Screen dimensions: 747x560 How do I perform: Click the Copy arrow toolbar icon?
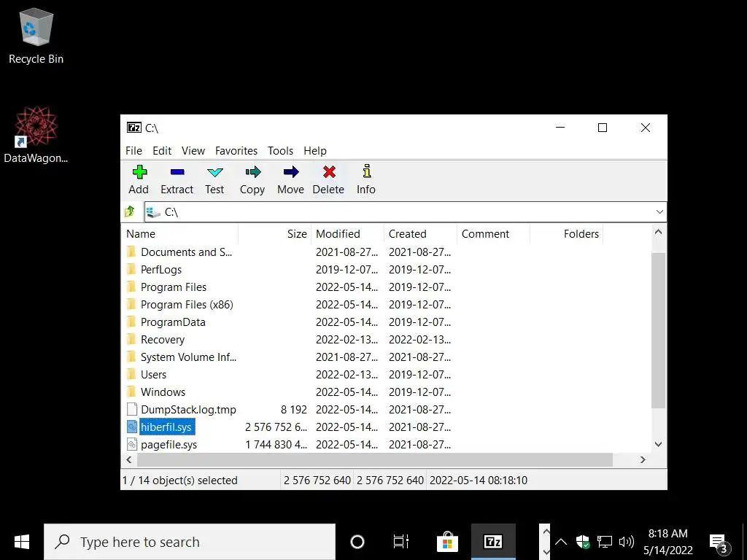(x=253, y=172)
